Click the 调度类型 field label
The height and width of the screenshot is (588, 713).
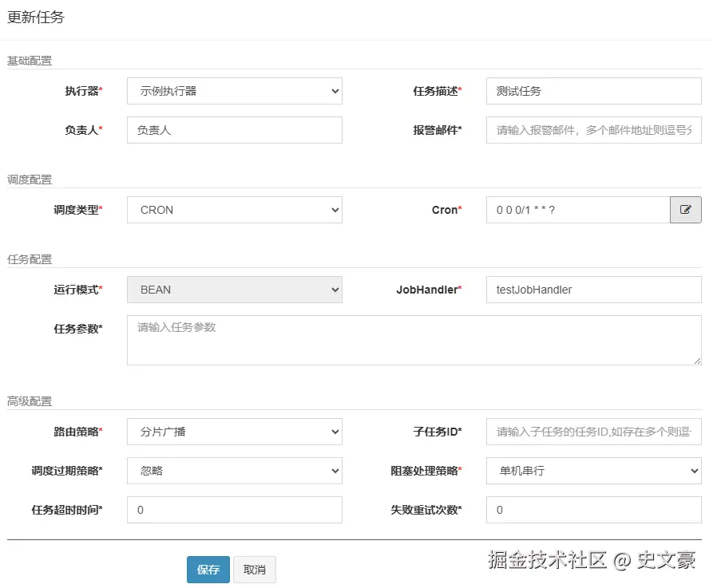click(x=78, y=210)
